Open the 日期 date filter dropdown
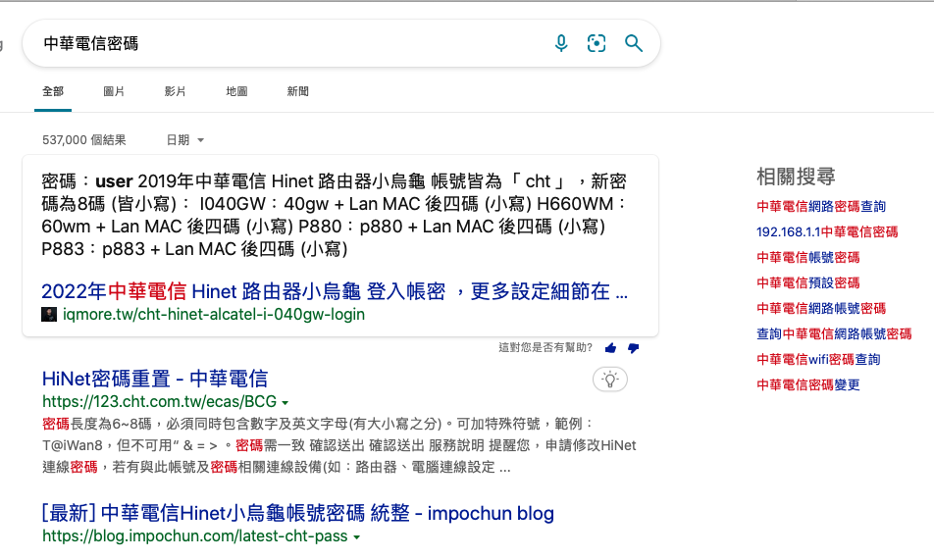The image size is (934, 560). [185, 140]
